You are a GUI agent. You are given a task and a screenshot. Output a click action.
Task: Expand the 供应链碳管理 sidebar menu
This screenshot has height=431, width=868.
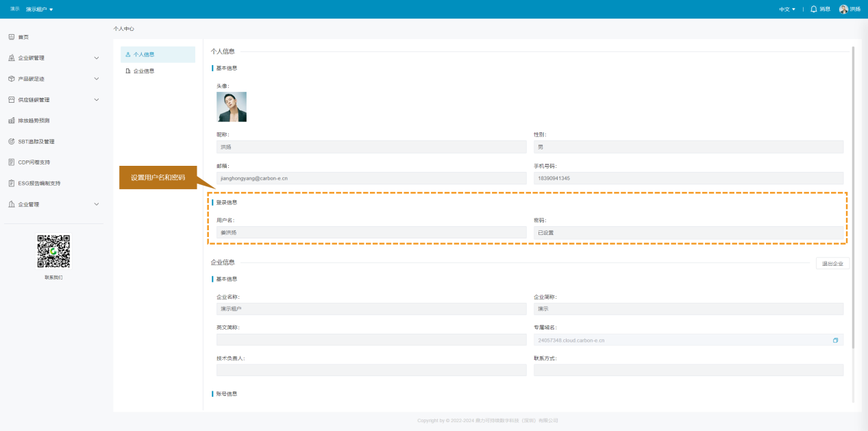coord(96,99)
